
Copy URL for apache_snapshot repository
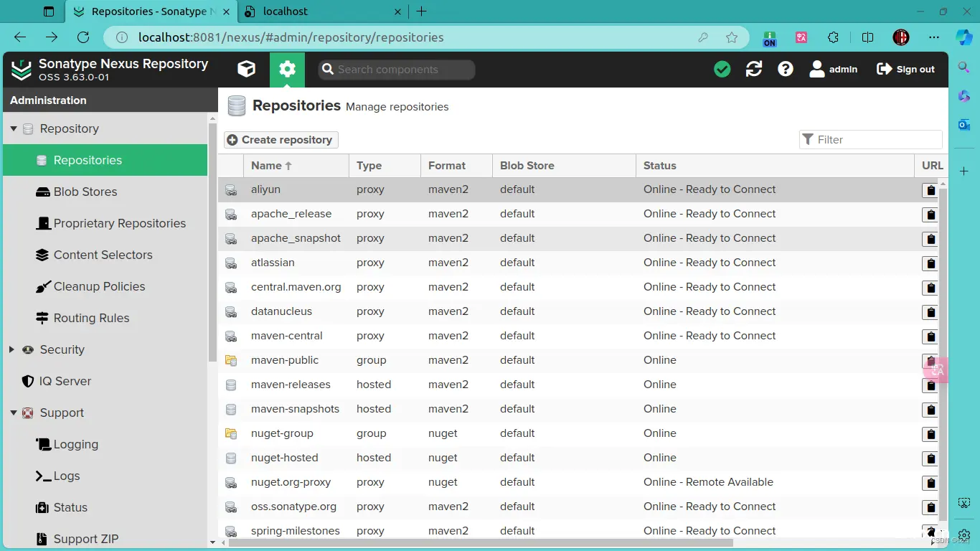[x=930, y=239]
